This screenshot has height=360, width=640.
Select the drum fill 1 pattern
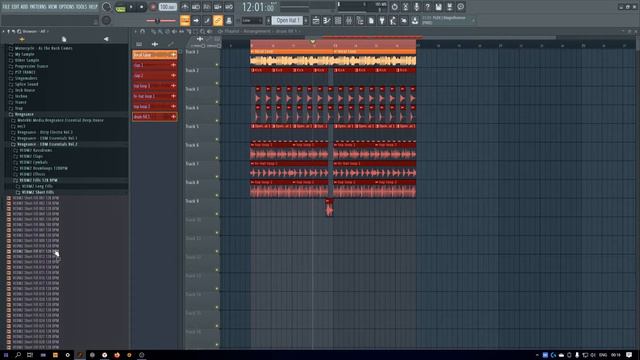point(155,117)
